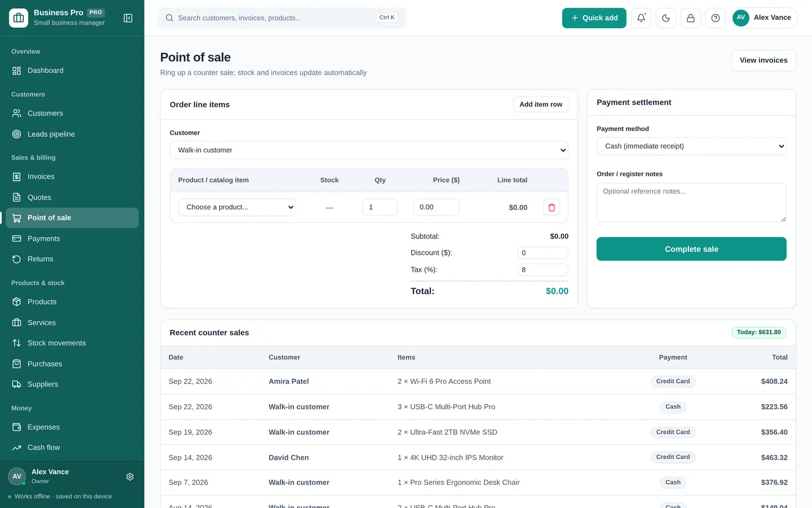812x508 pixels.
Task: Click the Price input field
Action: 436,207
